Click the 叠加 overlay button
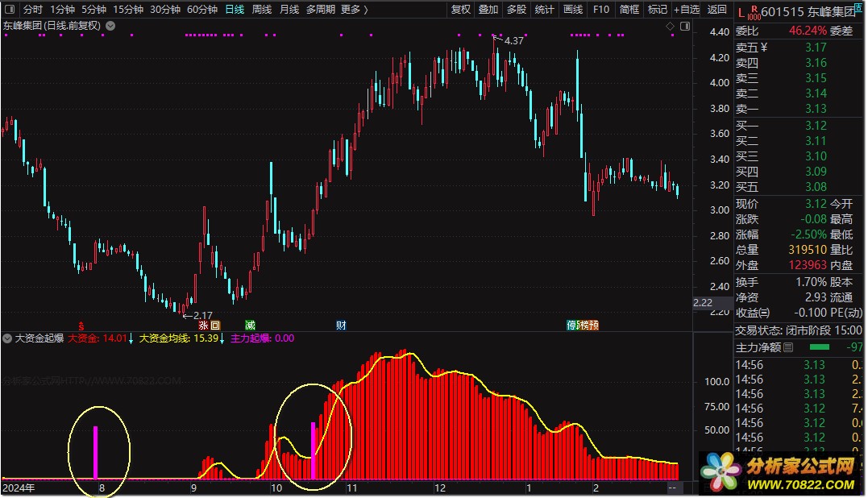Viewport: 868px width, 498px height. 488,10
